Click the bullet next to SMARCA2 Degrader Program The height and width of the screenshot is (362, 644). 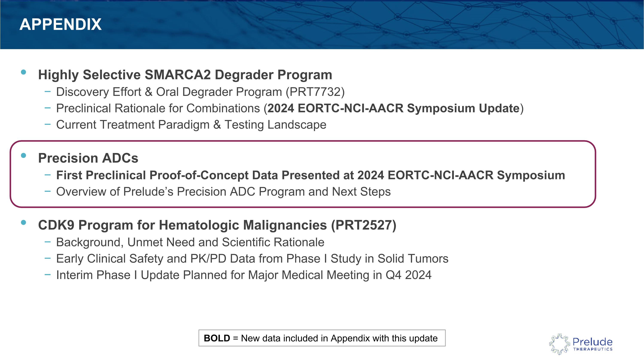(x=23, y=72)
